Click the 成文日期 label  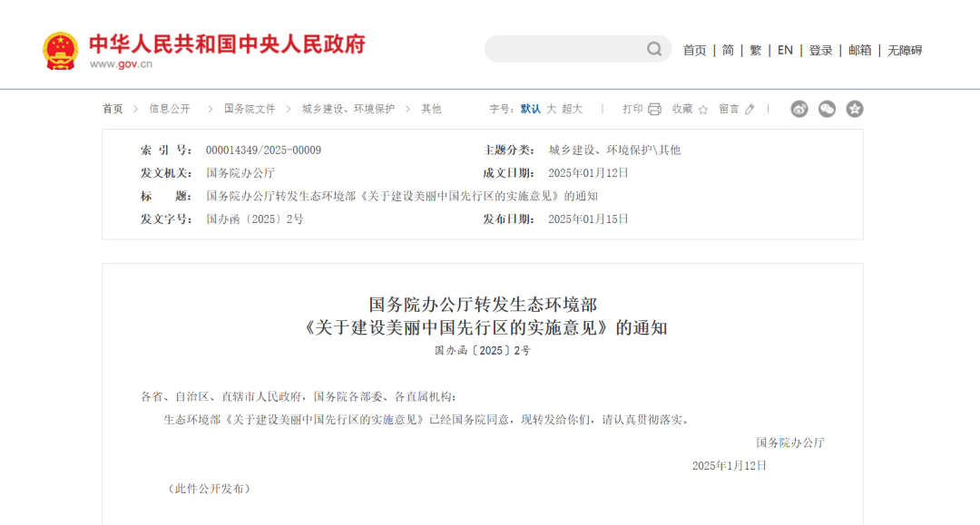(509, 173)
